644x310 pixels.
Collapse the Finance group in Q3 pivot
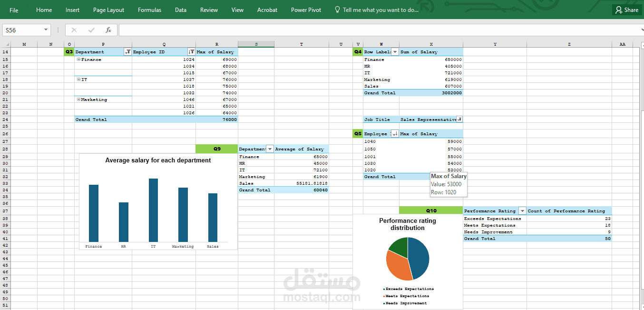click(x=78, y=60)
